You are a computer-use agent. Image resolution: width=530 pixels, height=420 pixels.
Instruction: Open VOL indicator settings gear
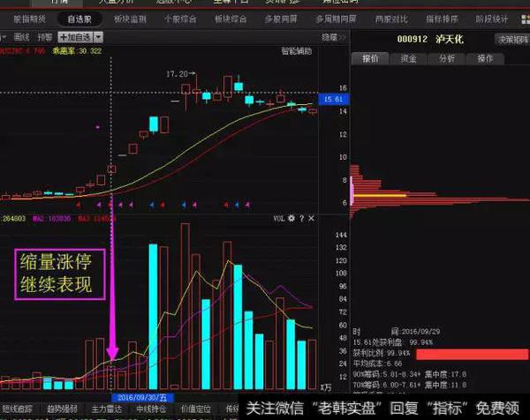(x=292, y=217)
